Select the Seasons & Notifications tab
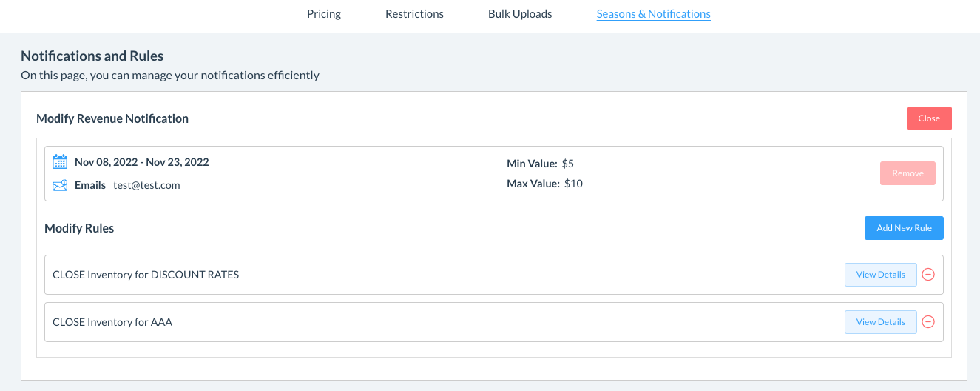This screenshot has height=391, width=980. 653,14
